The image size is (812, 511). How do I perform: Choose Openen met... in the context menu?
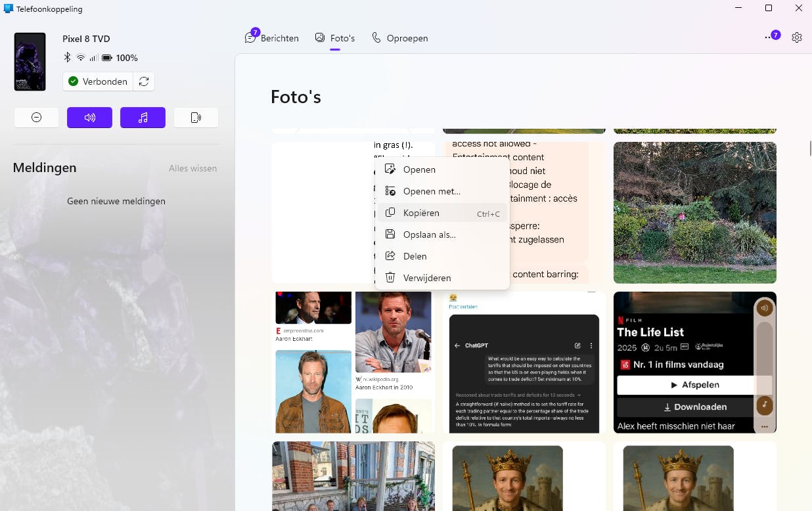coord(442,191)
